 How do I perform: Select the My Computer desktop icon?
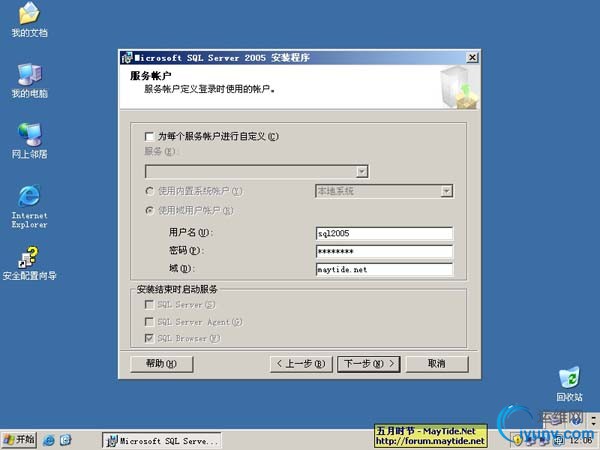[29, 80]
